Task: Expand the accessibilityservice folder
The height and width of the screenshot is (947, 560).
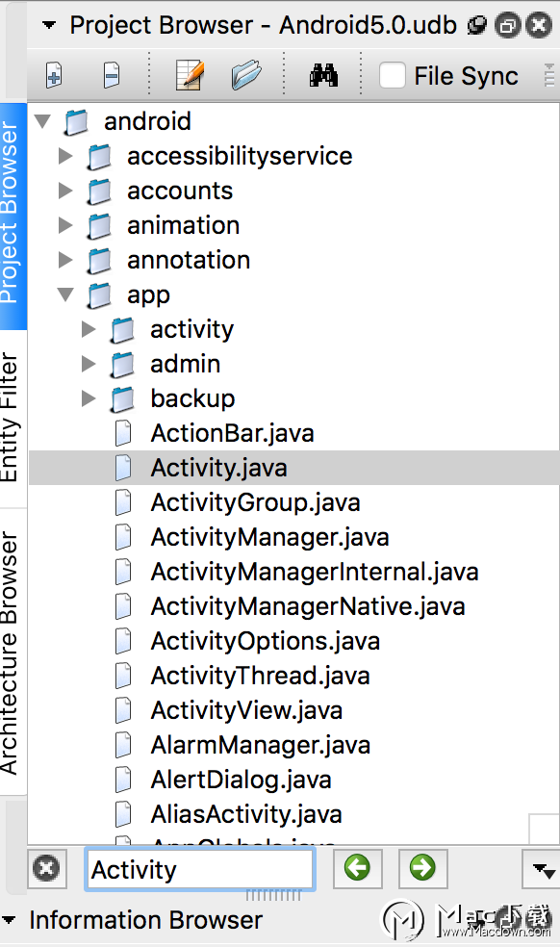Action: [x=65, y=156]
